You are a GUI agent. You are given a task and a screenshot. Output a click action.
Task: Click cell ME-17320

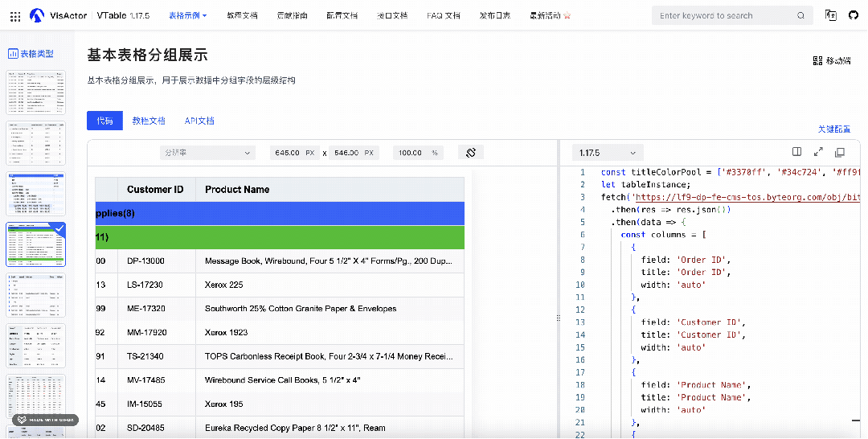coord(157,309)
